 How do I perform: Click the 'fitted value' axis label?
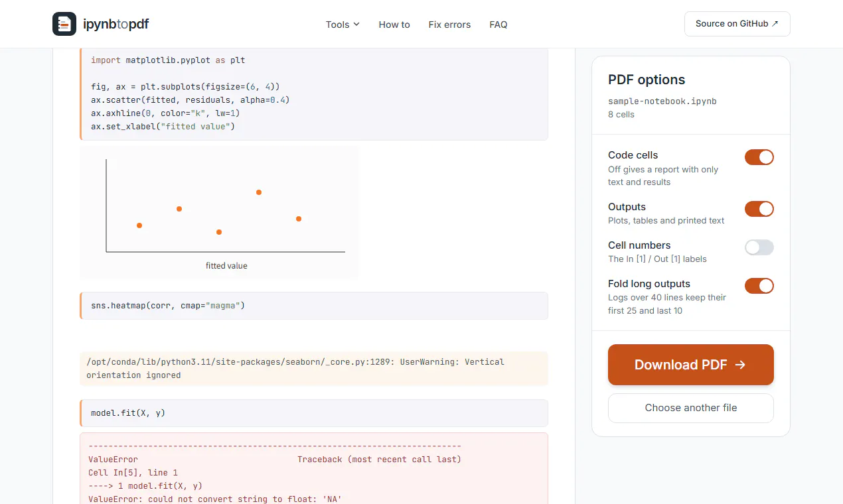pos(226,266)
